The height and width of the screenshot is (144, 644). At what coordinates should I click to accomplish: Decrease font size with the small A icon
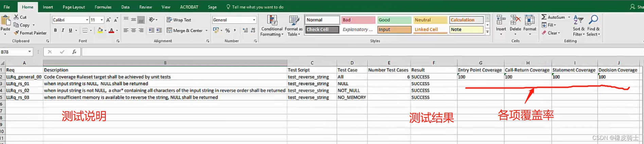click(x=116, y=20)
